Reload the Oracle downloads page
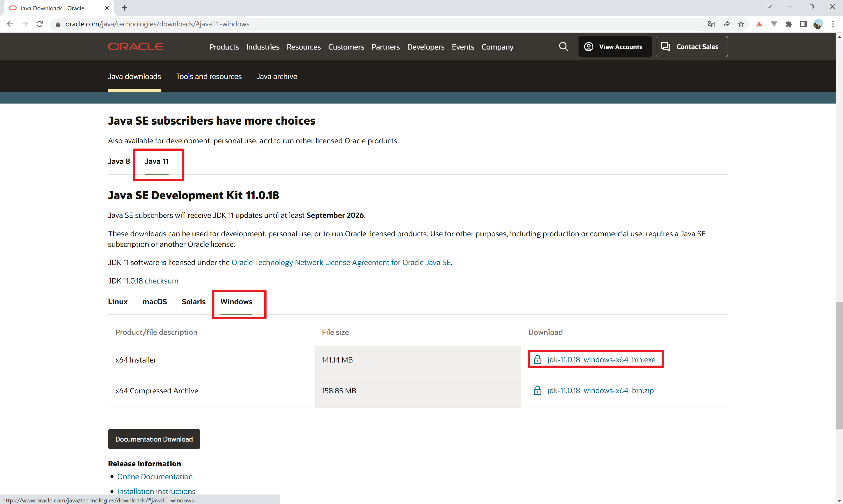The height and width of the screenshot is (504, 843). point(40,24)
